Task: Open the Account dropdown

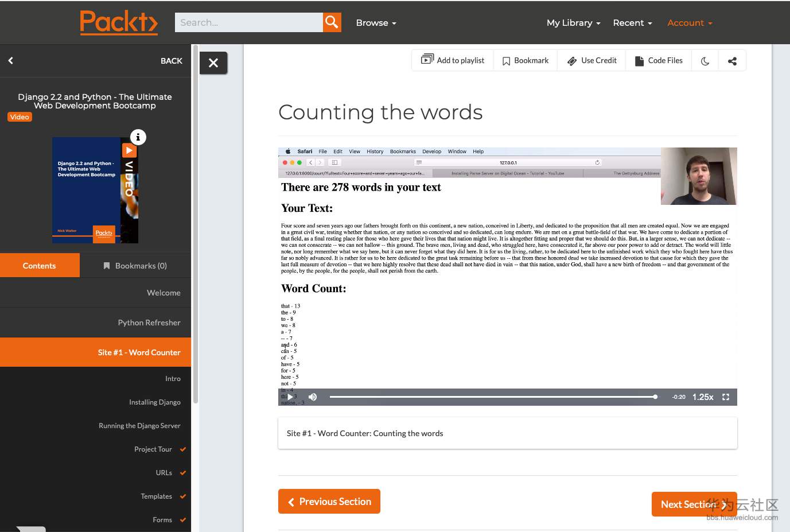Action: pos(690,23)
